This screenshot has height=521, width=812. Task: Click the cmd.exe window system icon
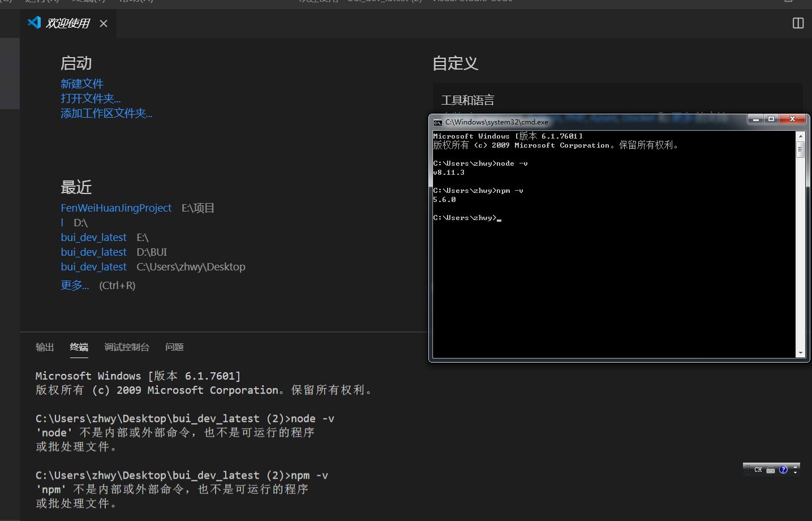pyautogui.click(x=437, y=122)
